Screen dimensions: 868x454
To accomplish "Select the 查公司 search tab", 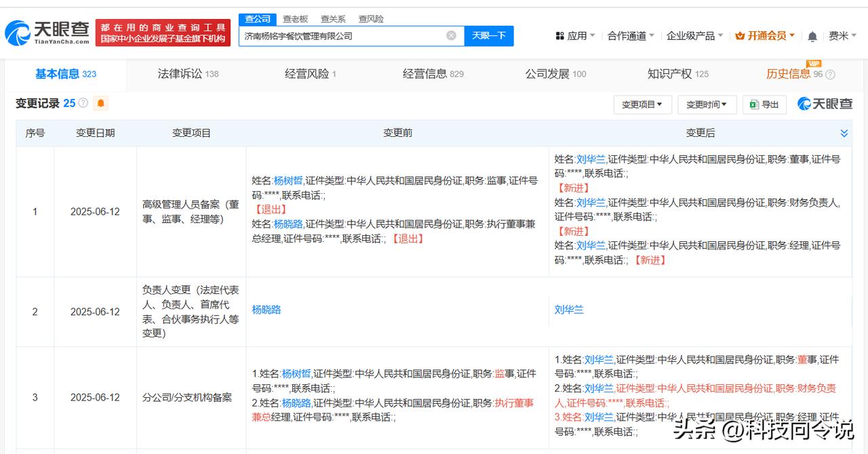I will coord(258,19).
